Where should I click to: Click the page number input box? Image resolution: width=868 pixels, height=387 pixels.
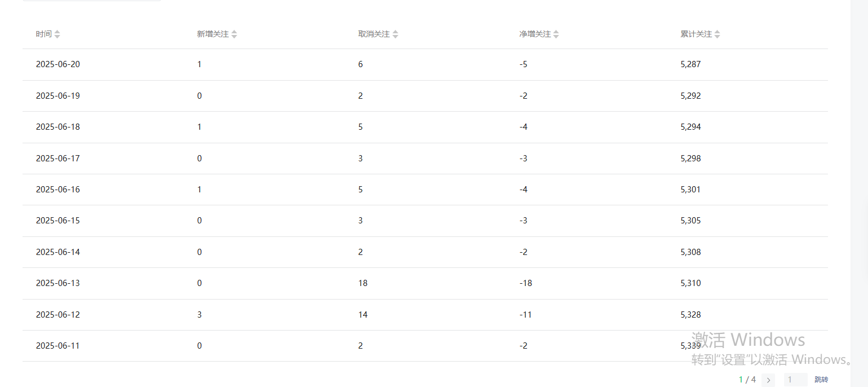pyautogui.click(x=796, y=380)
